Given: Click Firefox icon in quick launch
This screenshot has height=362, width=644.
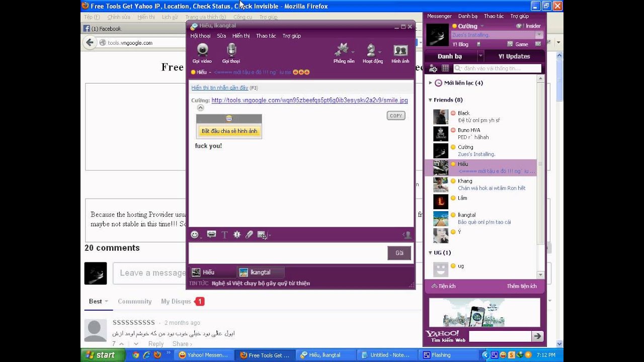Looking at the screenshot, I should (157, 355).
